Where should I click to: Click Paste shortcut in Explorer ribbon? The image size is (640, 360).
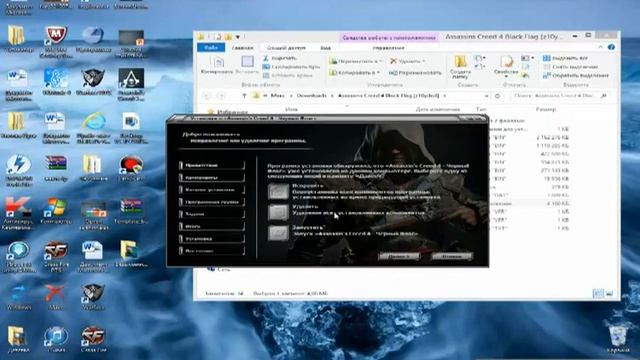pos(288,76)
